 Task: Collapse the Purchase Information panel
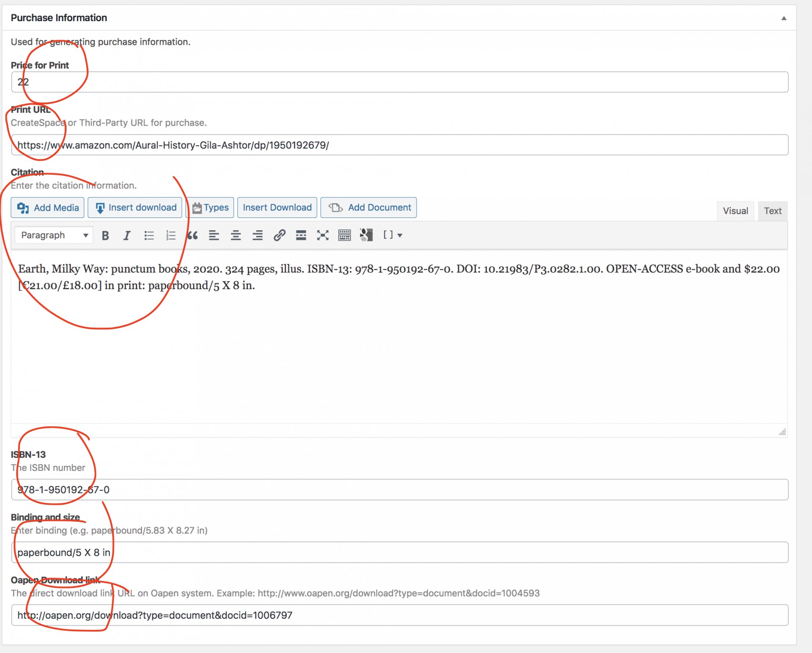(x=783, y=18)
